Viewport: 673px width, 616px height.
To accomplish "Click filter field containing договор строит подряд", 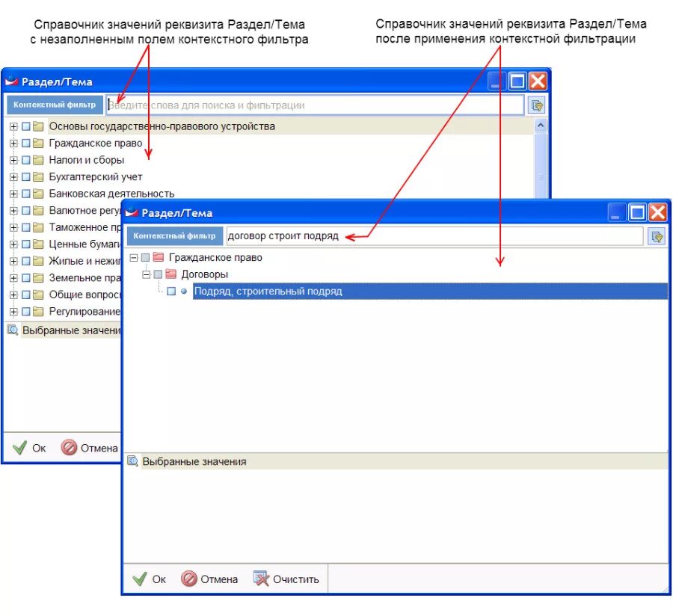I will [434, 236].
